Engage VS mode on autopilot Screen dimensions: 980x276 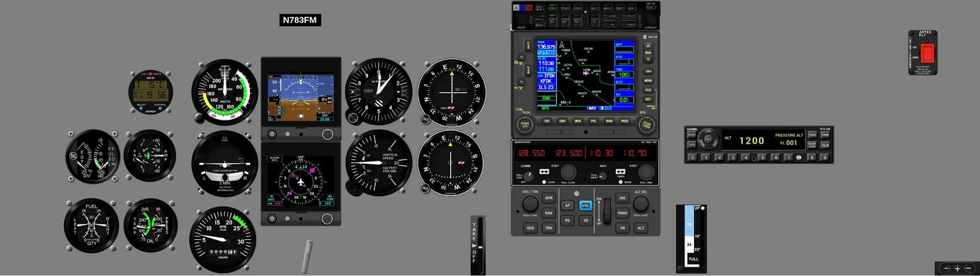point(622,228)
